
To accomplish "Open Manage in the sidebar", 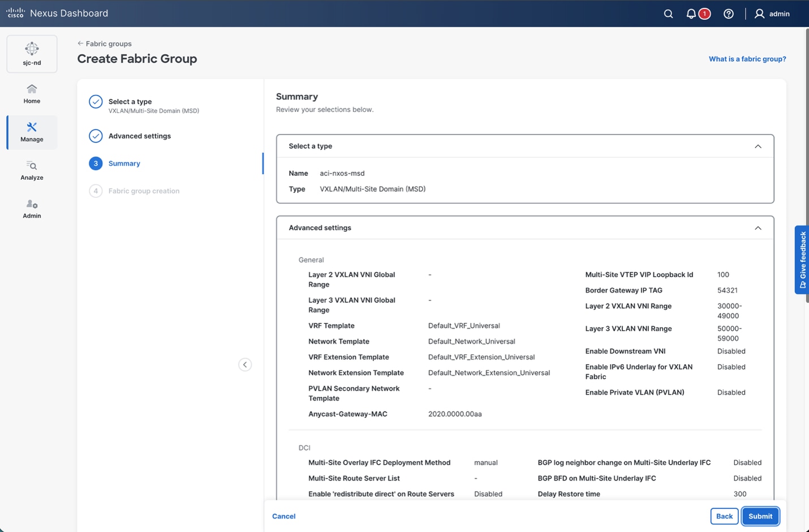I will pos(32,132).
